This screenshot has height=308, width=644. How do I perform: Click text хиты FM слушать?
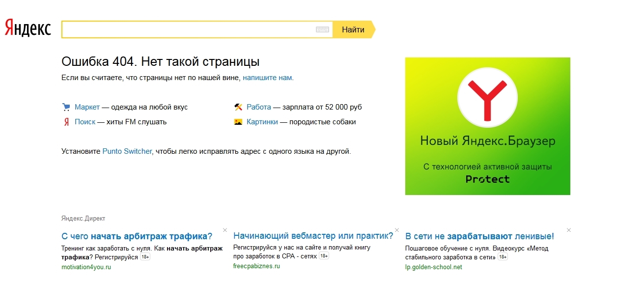click(x=137, y=122)
